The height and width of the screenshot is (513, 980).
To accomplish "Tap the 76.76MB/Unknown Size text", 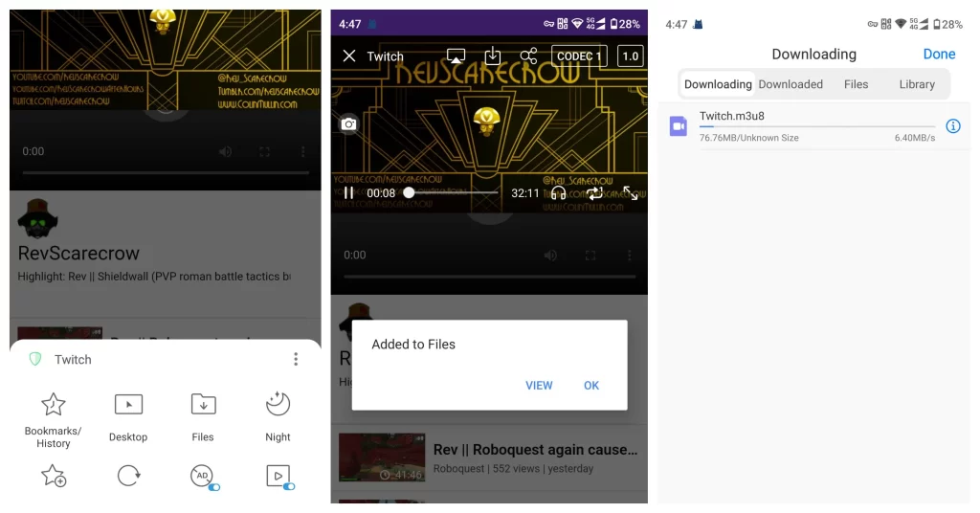I will click(x=748, y=138).
